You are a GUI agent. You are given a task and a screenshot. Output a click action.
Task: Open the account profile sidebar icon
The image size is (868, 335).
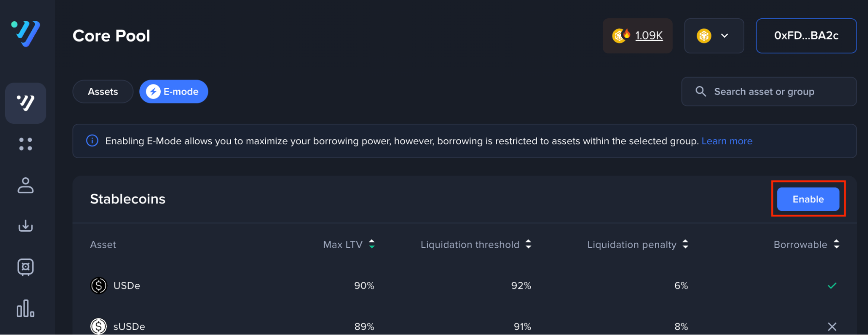26,186
